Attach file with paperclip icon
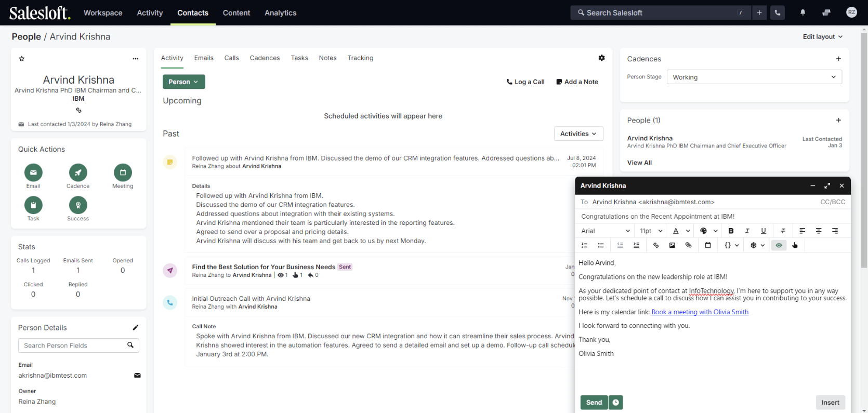 click(689, 245)
